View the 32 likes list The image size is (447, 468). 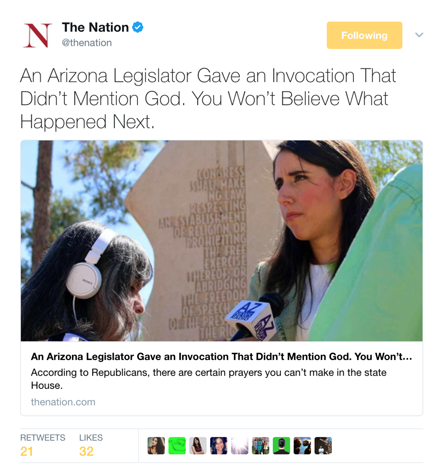[x=91, y=445]
